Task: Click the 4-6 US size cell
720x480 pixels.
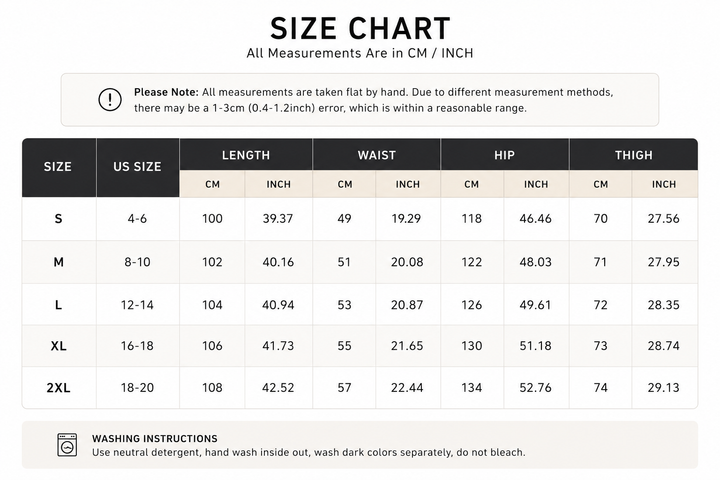Action: 137,219
